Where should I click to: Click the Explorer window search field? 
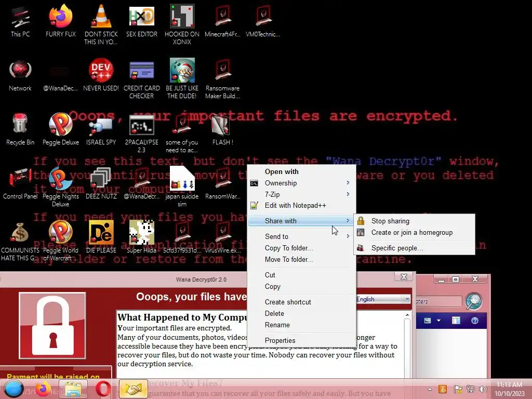click(438, 301)
